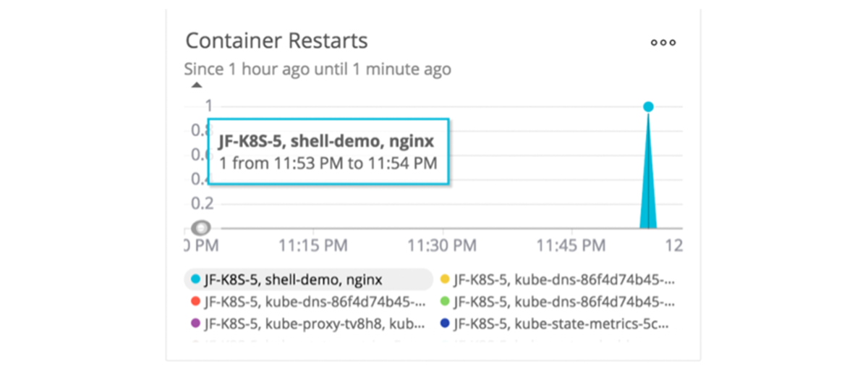The height and width of the screenshot is (372, 868).
Task: Click the Container Restarts chart title
Action: point(276,41)
